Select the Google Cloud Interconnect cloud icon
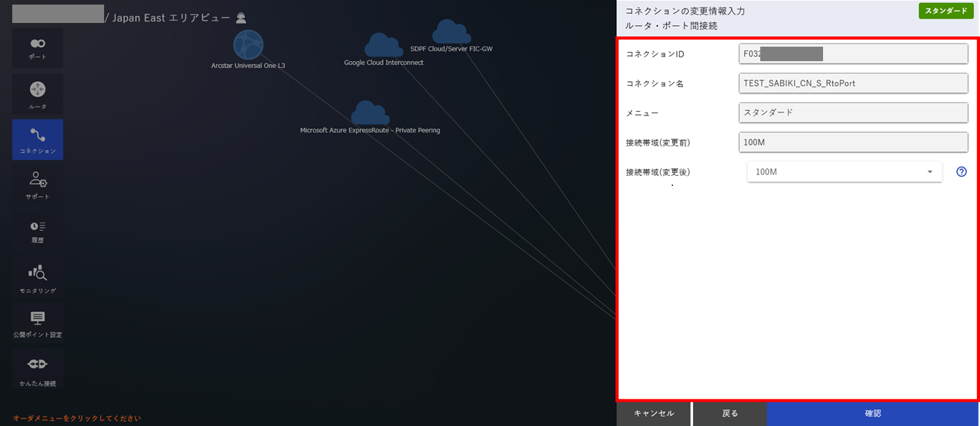 click(x=384, y=46)
